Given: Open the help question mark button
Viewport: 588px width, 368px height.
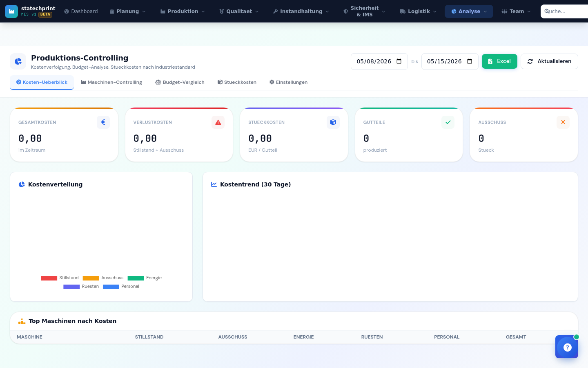Looking at the screenshot, I should 567,347.
